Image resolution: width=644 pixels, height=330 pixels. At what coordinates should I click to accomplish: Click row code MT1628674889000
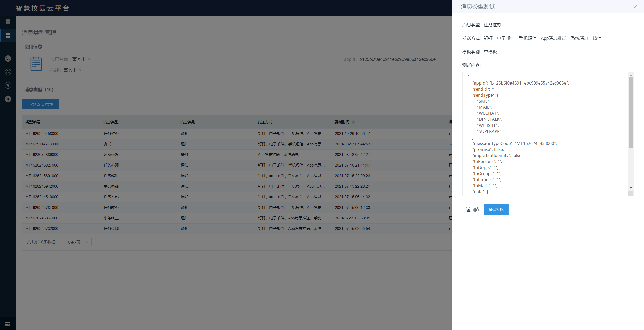point(42,155)
